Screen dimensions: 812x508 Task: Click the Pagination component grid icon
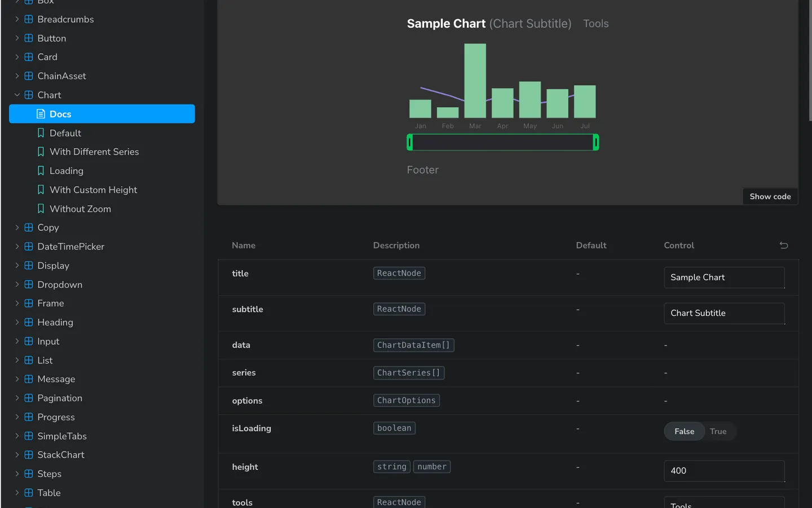point(29,398)
